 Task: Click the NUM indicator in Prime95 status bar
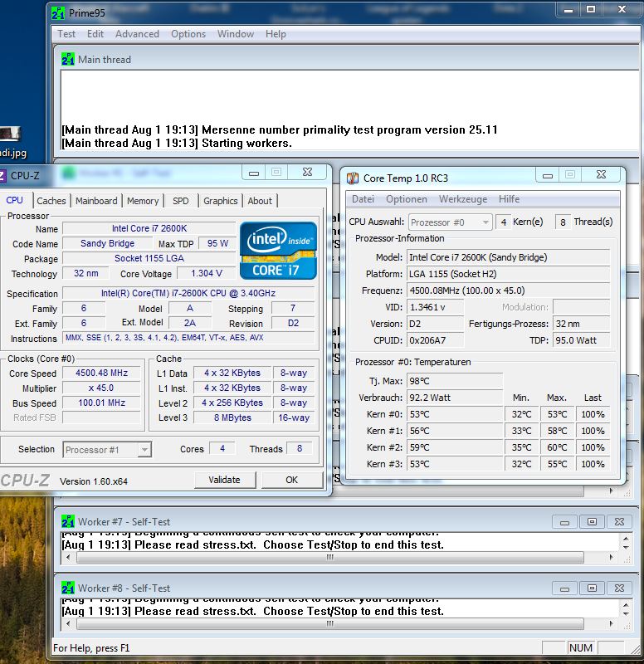[580, 648]
